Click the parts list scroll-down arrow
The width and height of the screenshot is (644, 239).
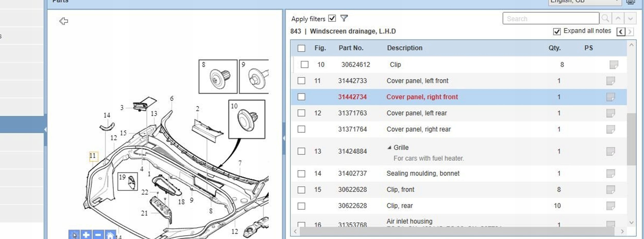tap(631, 222)
